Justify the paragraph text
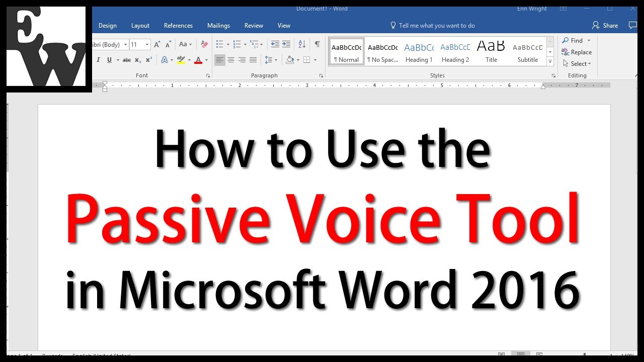This screenshot has width=644, height=362. (253, 60)
